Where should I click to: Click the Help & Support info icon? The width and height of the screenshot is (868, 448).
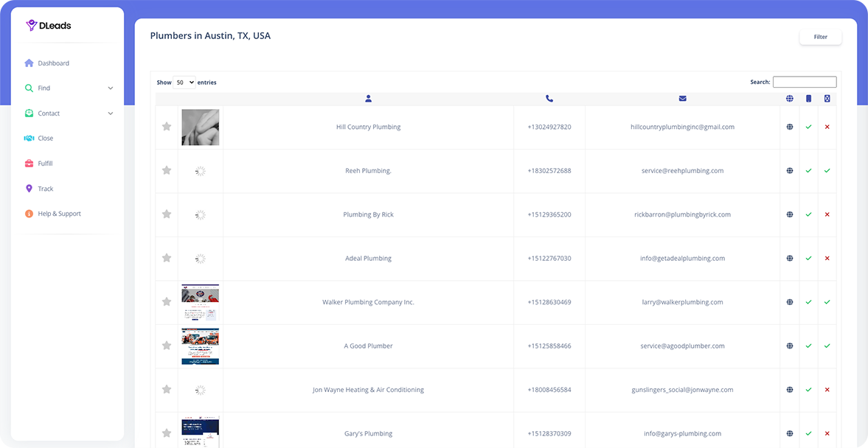pyautogui.click(x=29, y=214)
